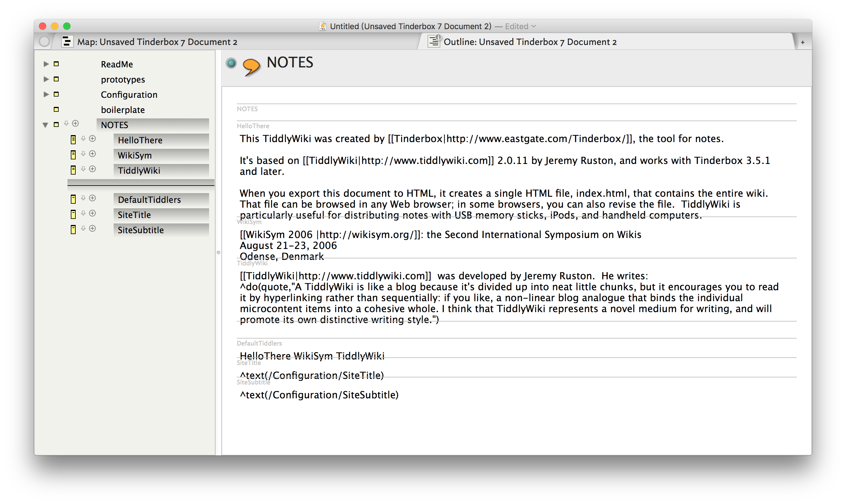Click the NOTES title in the text pane header
Image resolution: width=846 pixels, height=504 pixels.
[x=290, y=63]
